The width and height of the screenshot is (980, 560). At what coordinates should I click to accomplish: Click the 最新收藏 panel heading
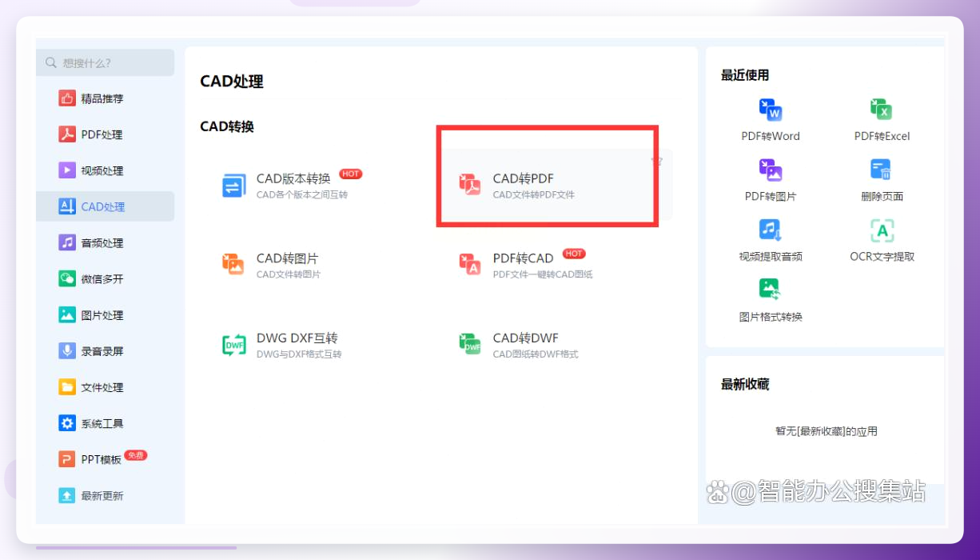click(745, 384)
